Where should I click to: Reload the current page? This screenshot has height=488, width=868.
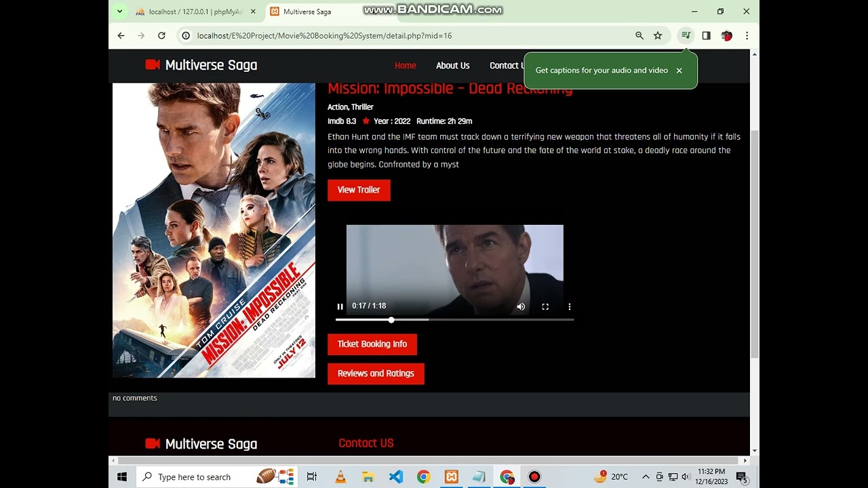coord(161,35)
